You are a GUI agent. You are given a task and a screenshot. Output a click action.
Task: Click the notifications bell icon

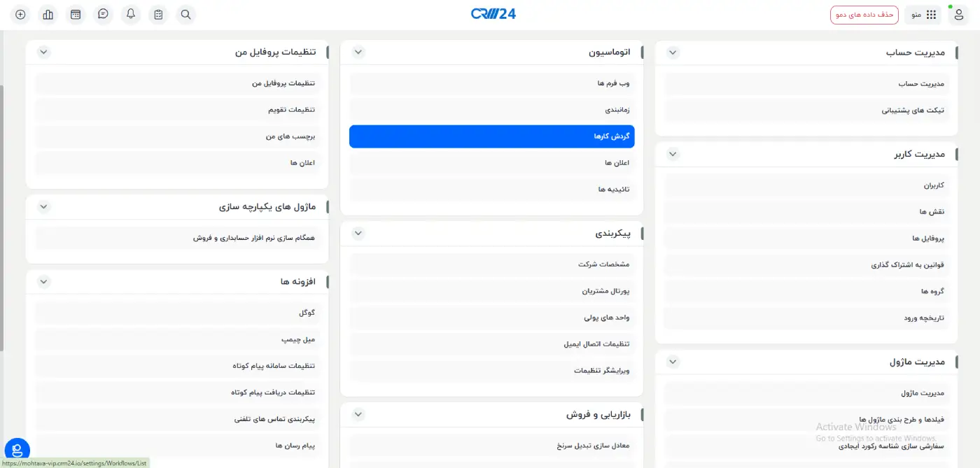point(131,14)
